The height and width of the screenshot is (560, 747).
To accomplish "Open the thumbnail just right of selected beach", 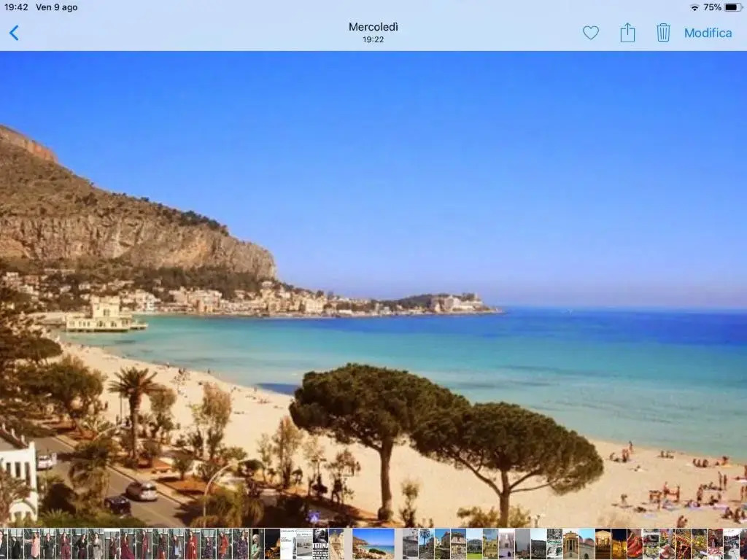I will [x=410, y=544].
